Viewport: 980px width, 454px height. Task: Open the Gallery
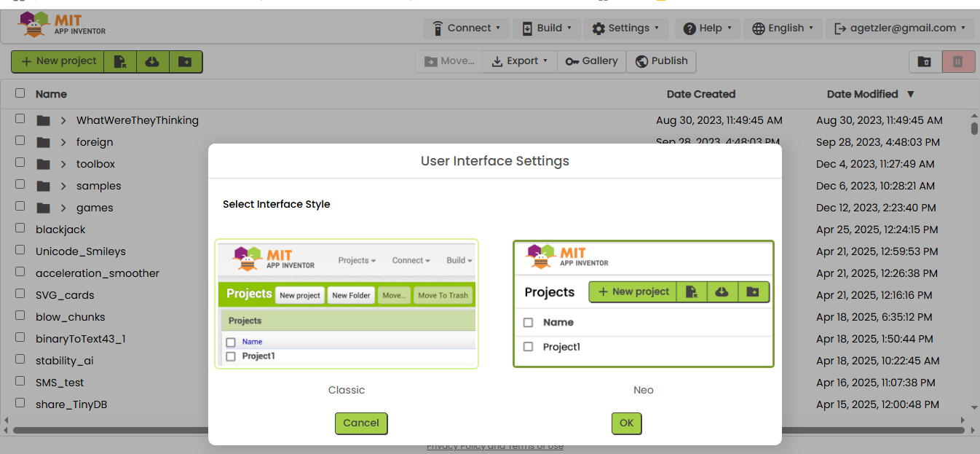coord(591,61)
